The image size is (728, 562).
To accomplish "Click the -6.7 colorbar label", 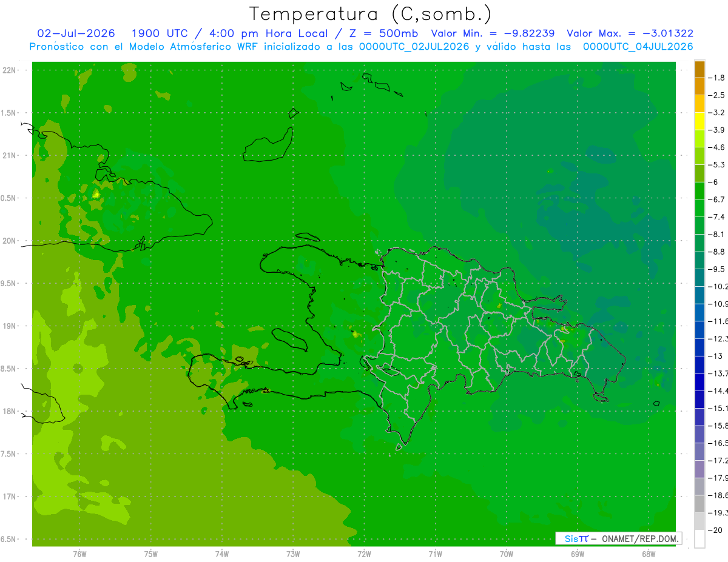I will 717,199.
